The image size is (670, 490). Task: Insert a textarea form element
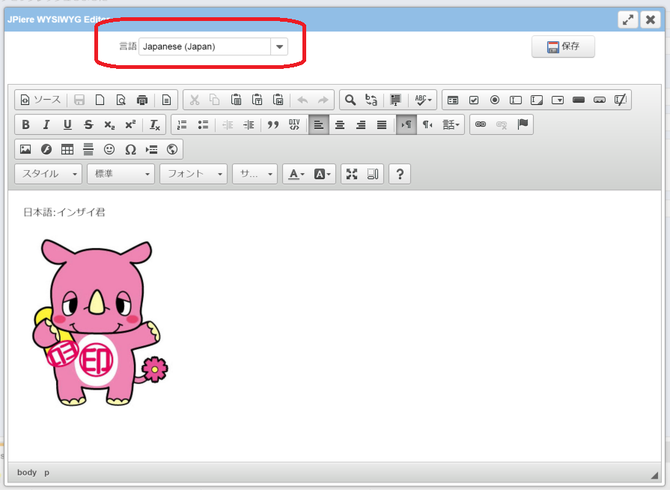click(537, 100)
